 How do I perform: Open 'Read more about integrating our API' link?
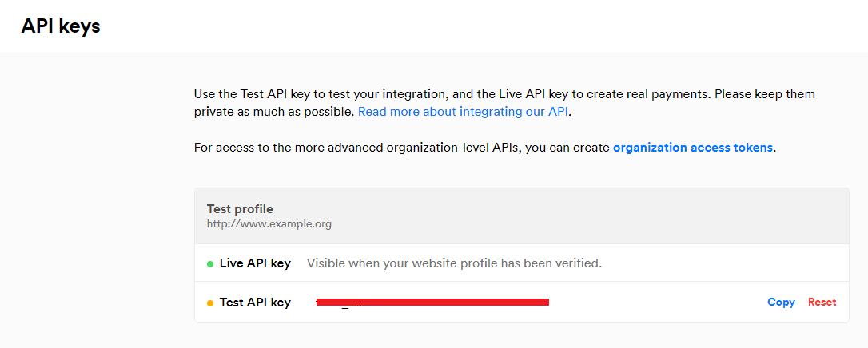coord(464,112)
